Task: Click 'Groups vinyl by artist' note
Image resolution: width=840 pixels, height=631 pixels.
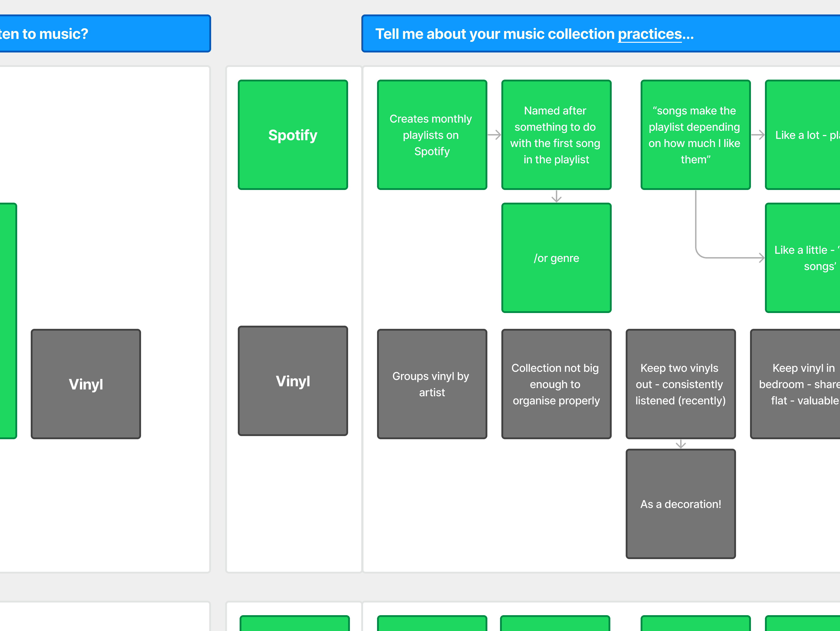Action: [x=432, y=384]
